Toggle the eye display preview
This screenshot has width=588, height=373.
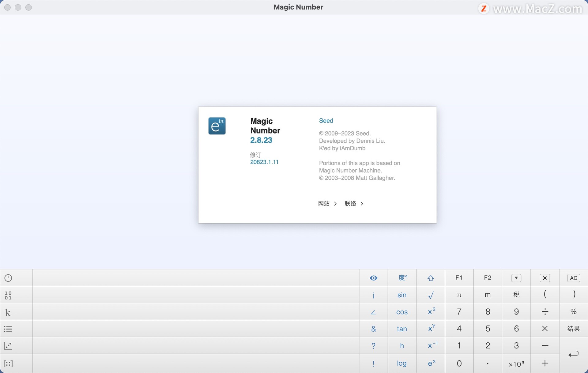(373, 278)
